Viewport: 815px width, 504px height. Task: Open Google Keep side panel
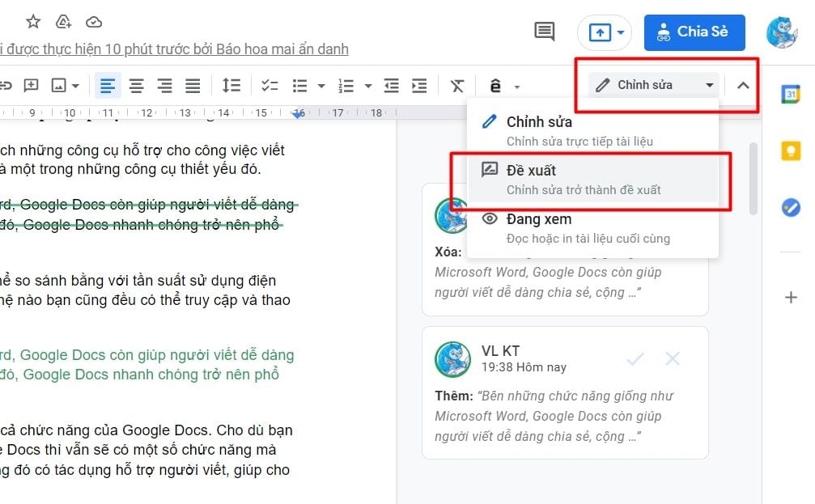coord(791,150)
